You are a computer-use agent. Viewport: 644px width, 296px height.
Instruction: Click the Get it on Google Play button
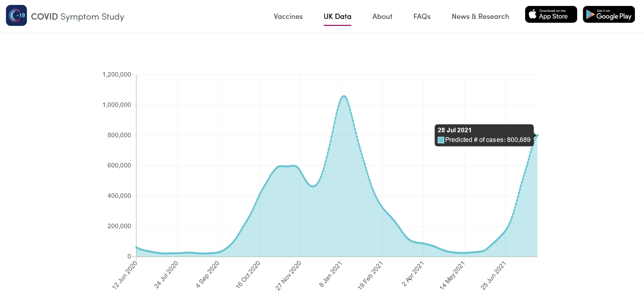608,14
